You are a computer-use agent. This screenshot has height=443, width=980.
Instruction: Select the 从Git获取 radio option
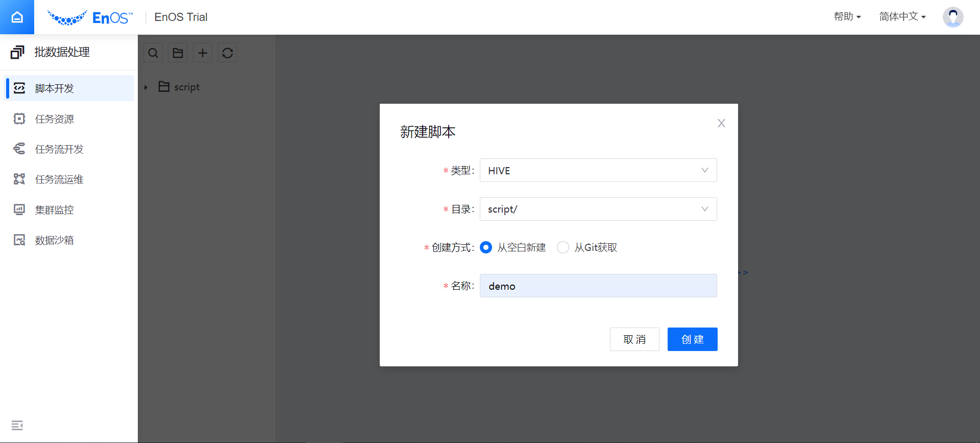tap(563, 248)
